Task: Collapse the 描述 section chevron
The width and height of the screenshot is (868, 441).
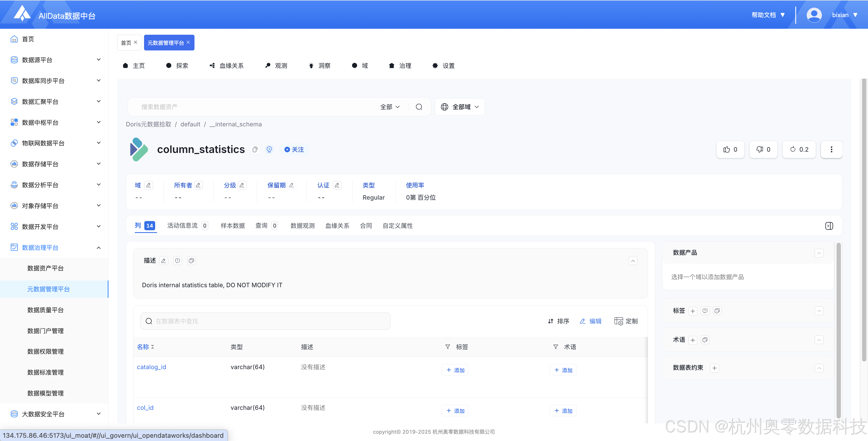Action: pos(633,260)
